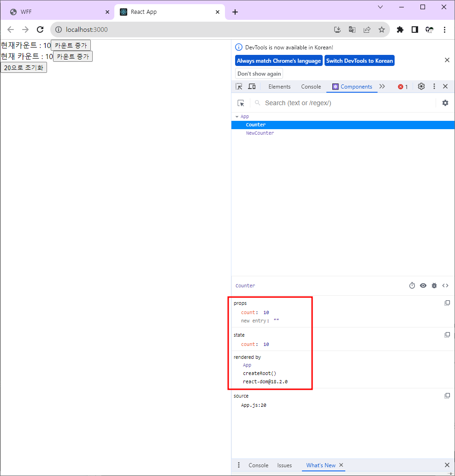The height and width of the screenshot is (476, 455).
Task: Open Chrome three-dot main menu
Action: (x=444, y=30)
